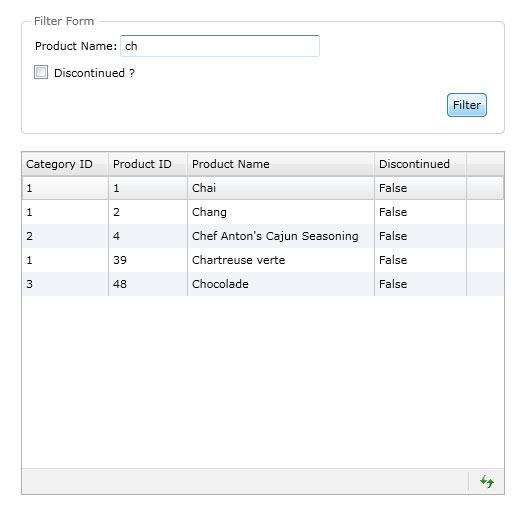This screenshot has width=524, height=519.
Task: Click the Filter button
Action: (467, 105)
